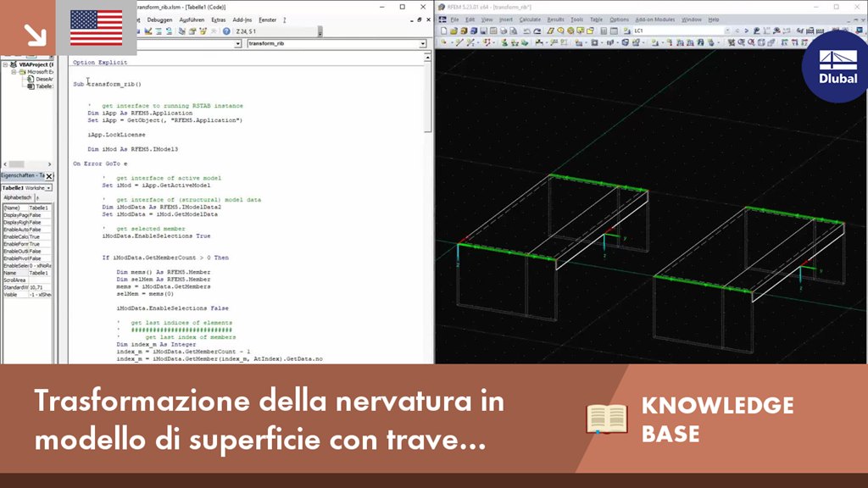Click the US flag language icon
The width and height of the screenshot is (868, 488).
click(x=97, y=28)
